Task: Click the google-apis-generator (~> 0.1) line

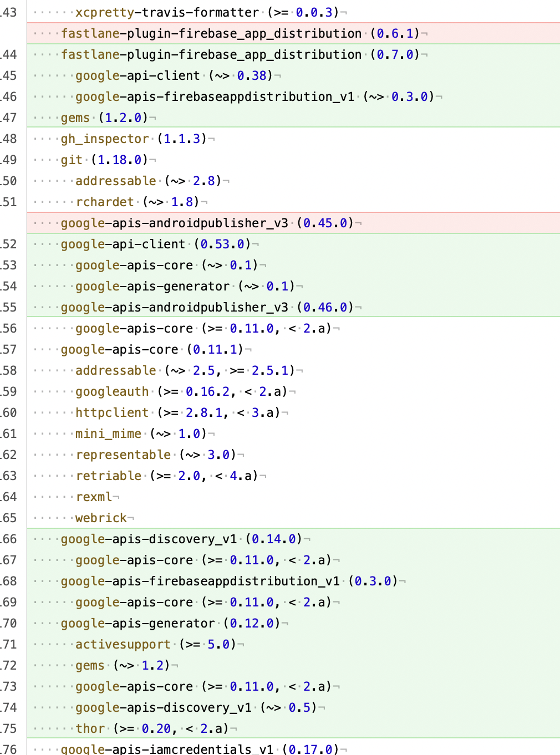Action: click(294, 286)
